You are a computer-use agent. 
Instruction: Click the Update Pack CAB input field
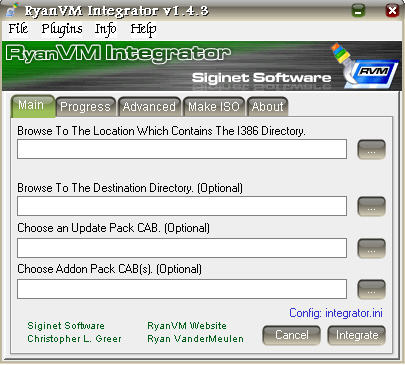182,248
